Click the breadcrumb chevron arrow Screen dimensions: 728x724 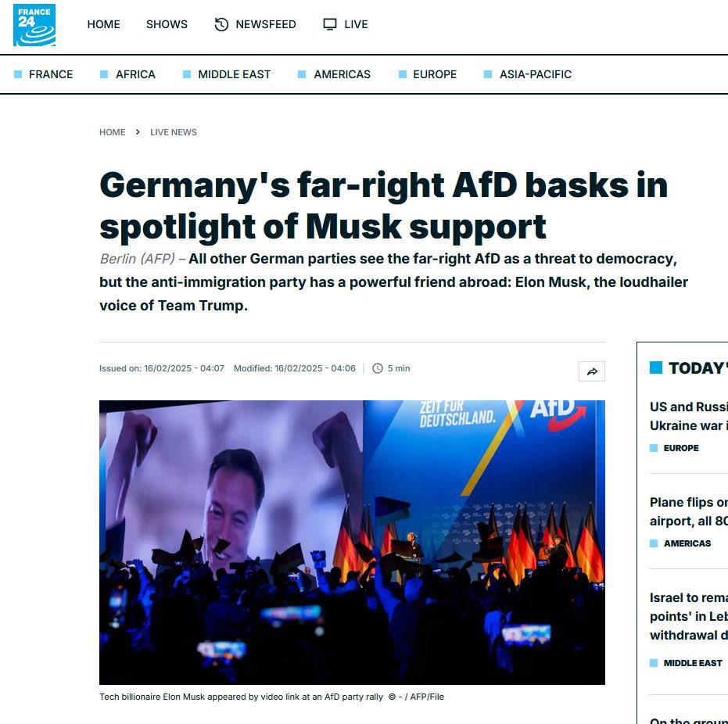point(138,132)
